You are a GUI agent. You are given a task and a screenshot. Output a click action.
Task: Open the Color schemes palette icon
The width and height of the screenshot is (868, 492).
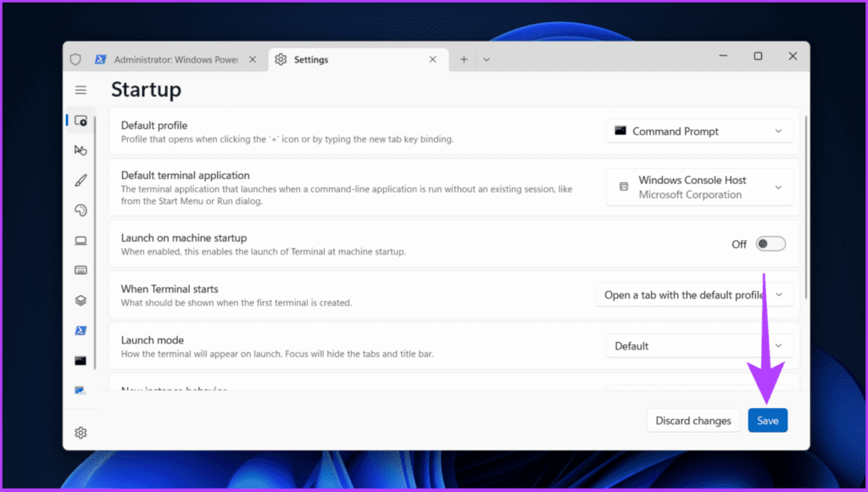81,210
